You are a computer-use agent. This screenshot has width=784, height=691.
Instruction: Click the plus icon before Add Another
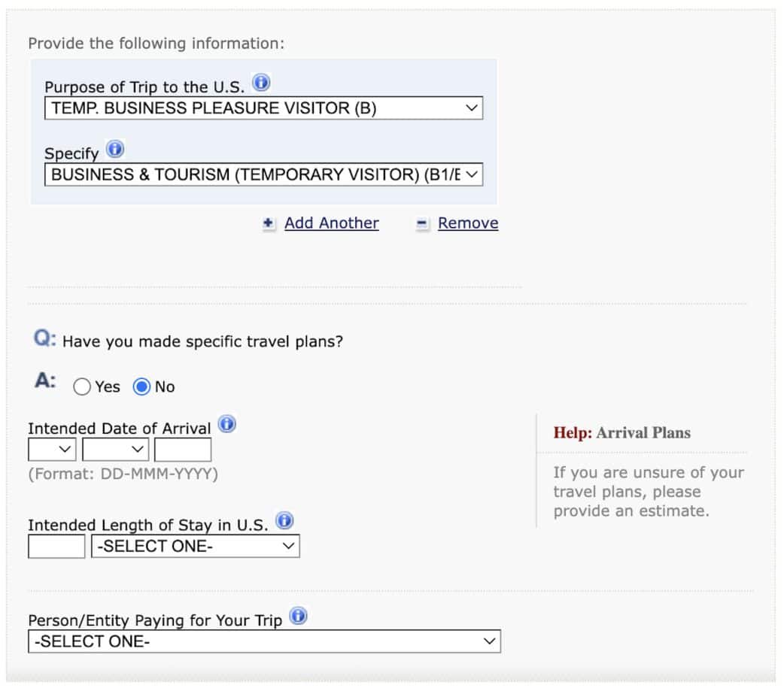pyautogui.click(x=269, y=224)
